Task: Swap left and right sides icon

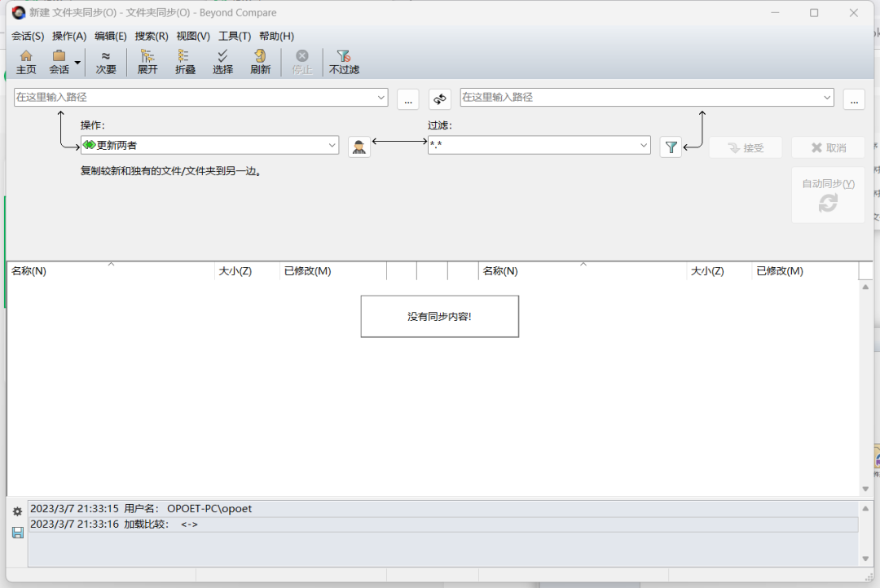Action: (x=439, y=100)
